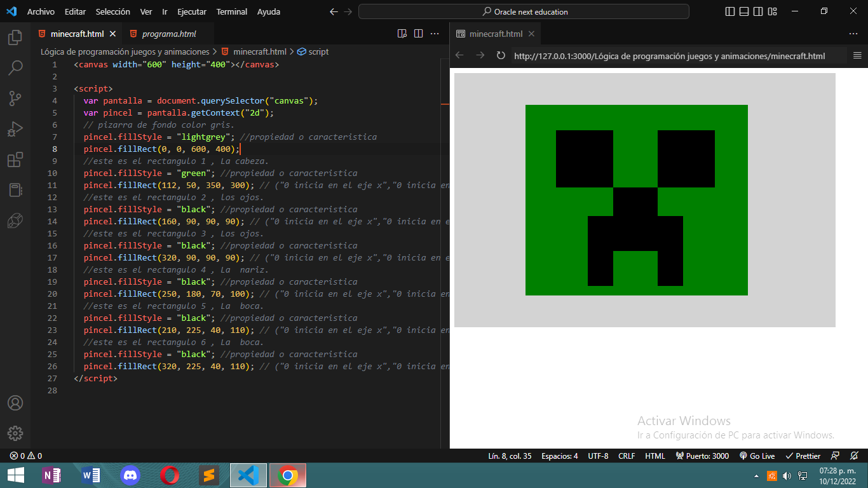The height and width of the screenshot is (488, 868).
Task: Click the Prettier status item
Action: click(803, 456)
